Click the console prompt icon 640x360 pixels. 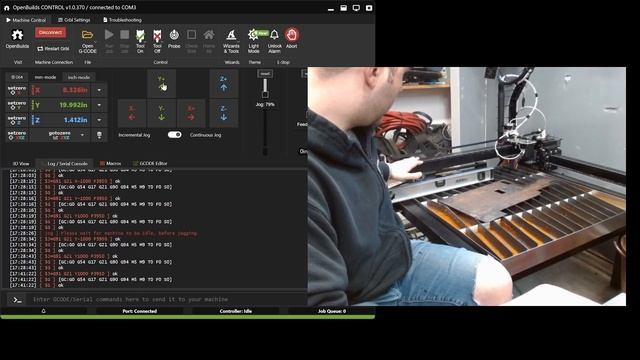(17, 300)
